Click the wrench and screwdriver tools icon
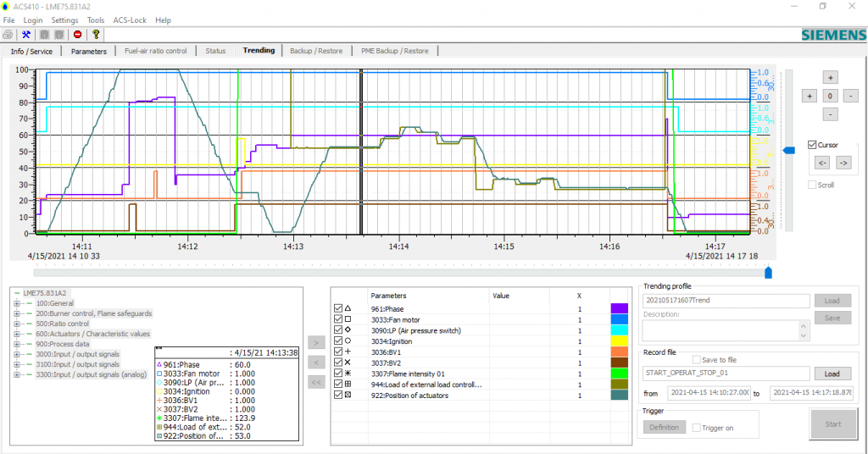868x454 pixels. tap(26, 35)
